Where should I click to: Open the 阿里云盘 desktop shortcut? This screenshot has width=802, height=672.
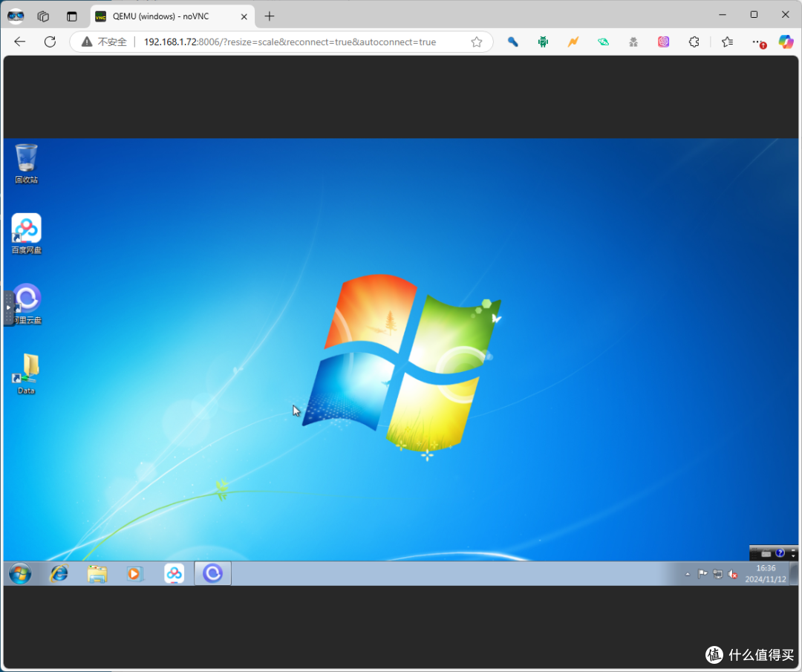(27, 304)
